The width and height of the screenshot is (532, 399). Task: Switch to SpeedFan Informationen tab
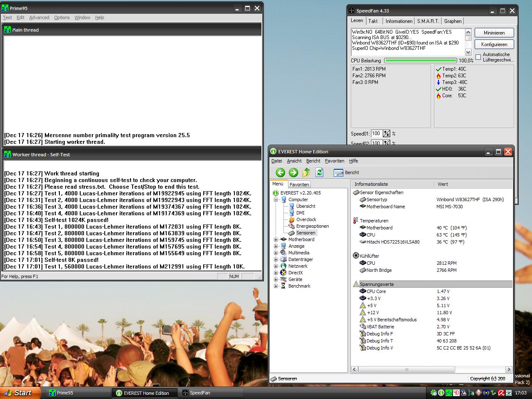pos(399,21)
